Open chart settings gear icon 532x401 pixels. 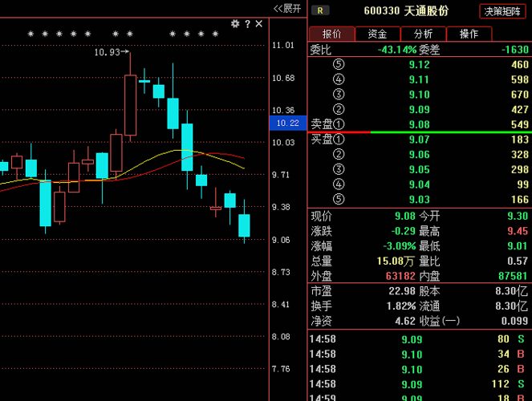235,24
